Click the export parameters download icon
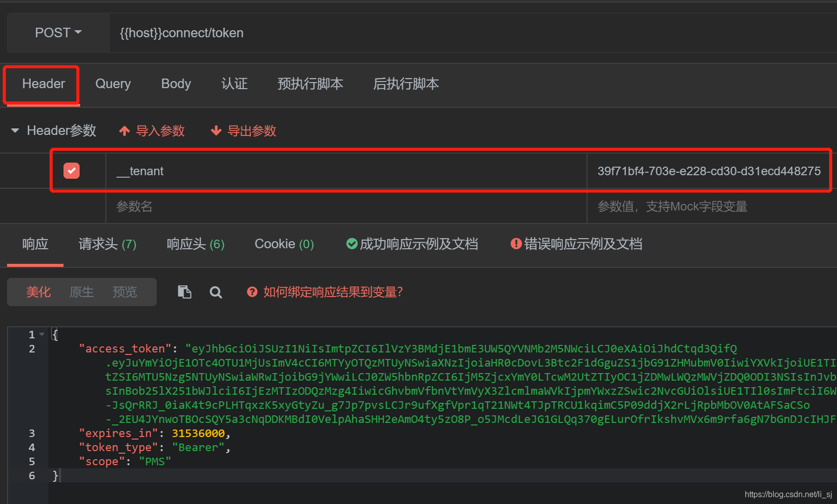The height and width of the screenshot is (504, 837). tap(217, 130)
